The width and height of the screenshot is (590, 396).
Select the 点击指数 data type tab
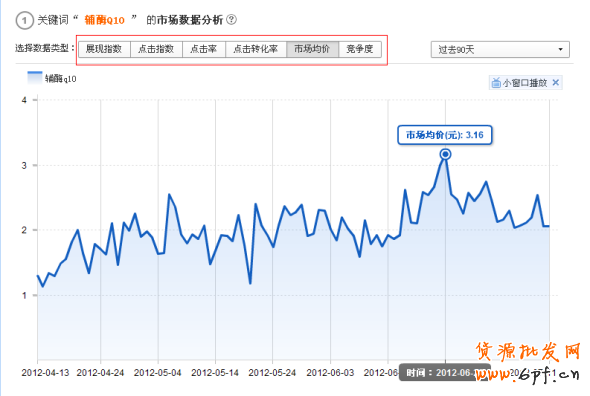point(156,49)
